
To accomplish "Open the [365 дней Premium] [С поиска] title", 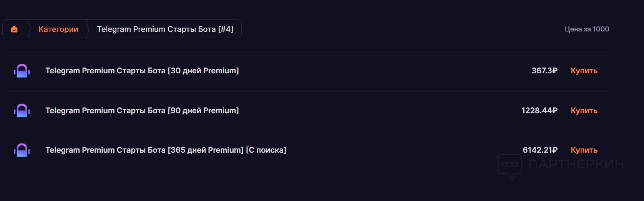I will click(166, 150).
